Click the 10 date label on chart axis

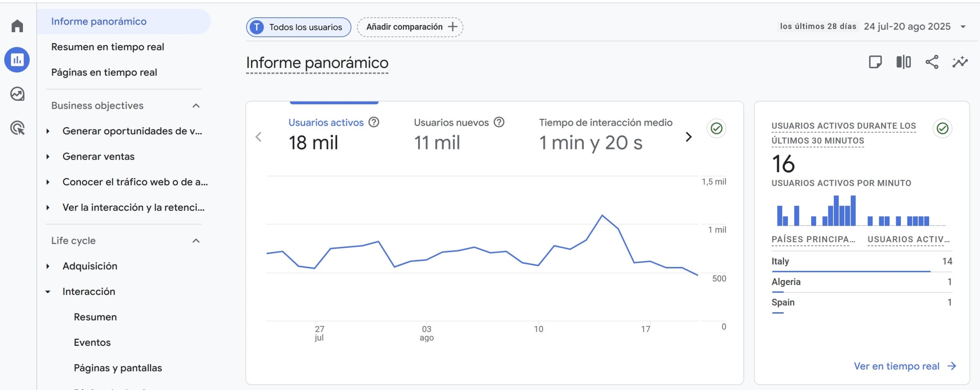coord(538,329)
